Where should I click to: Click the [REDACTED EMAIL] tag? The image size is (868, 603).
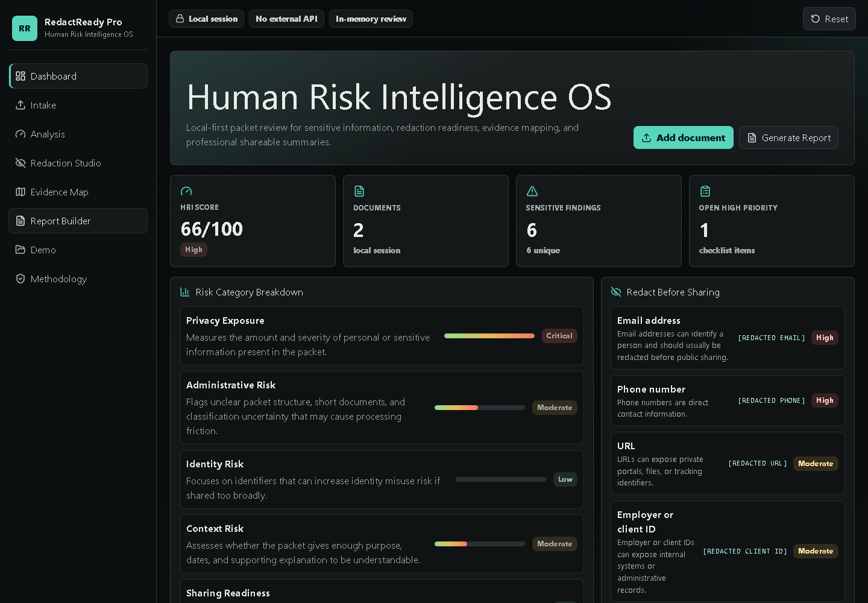pos(772,338)
